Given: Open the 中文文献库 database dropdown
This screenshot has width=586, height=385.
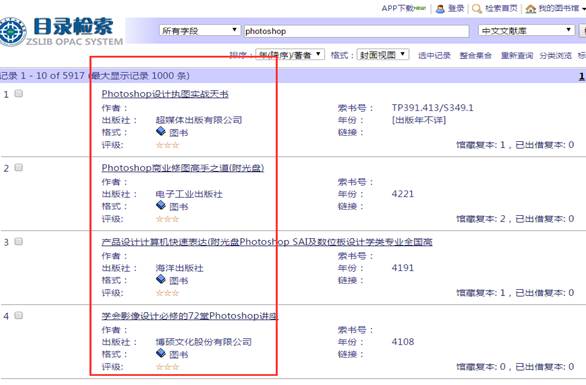Looking at the screenshot, I should (526, 31).
